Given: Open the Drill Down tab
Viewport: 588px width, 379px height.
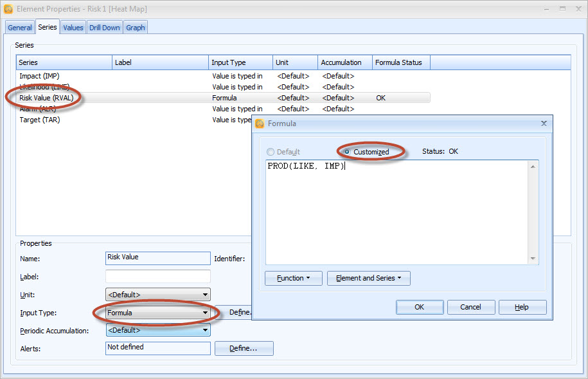Looking at the screenshot, I should [x=104, y=28].
